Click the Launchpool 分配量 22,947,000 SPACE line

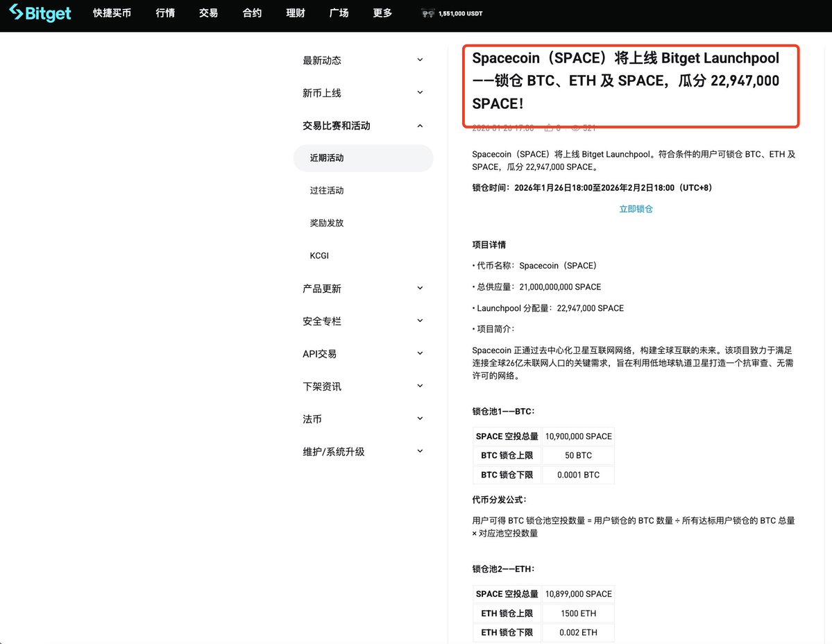[x=547, y=308]
